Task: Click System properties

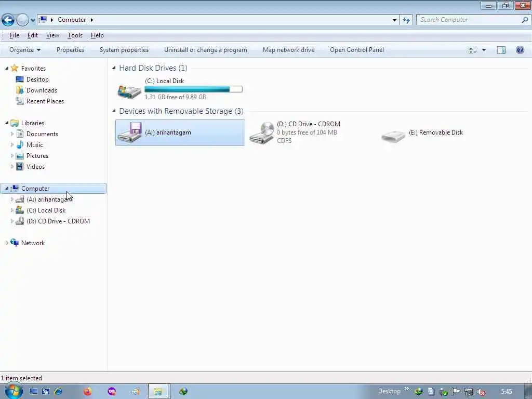Action: (124, 50)
